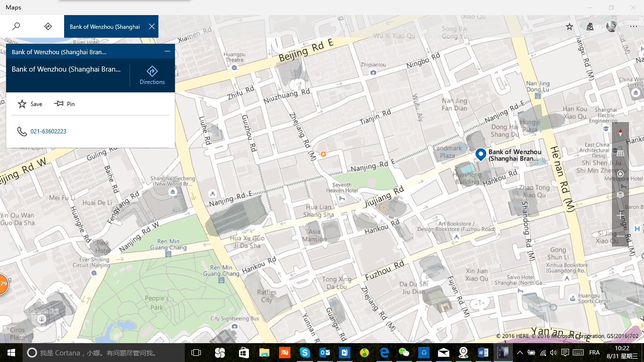Click the Asia Mansion label

[314, 235]
